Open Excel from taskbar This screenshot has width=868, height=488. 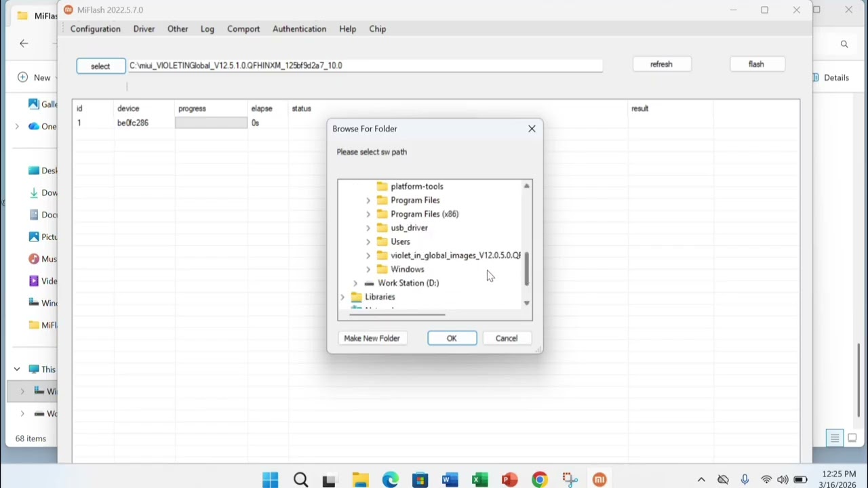pyautogui.click(x=480, y=480)
